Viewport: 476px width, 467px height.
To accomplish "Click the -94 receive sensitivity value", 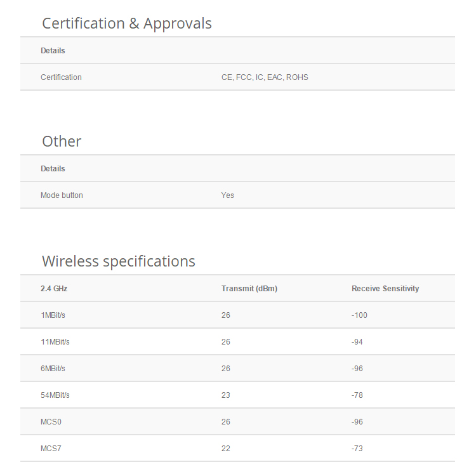I will (357, 342).
